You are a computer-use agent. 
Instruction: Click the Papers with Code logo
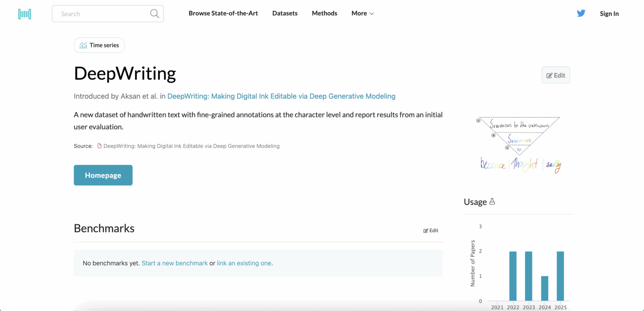click(25, 14)
